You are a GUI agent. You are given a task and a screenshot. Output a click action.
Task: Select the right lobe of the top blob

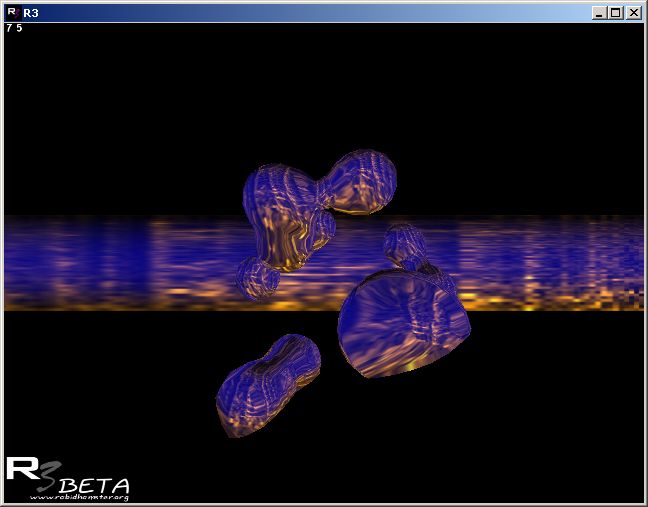[363, 180]
